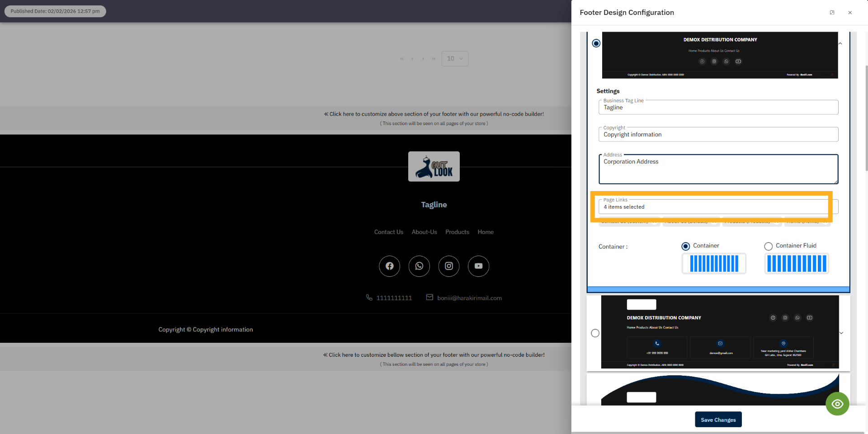Click the About-Us link in the footer preview
The image size is (868, 434).
coord(424,232)
